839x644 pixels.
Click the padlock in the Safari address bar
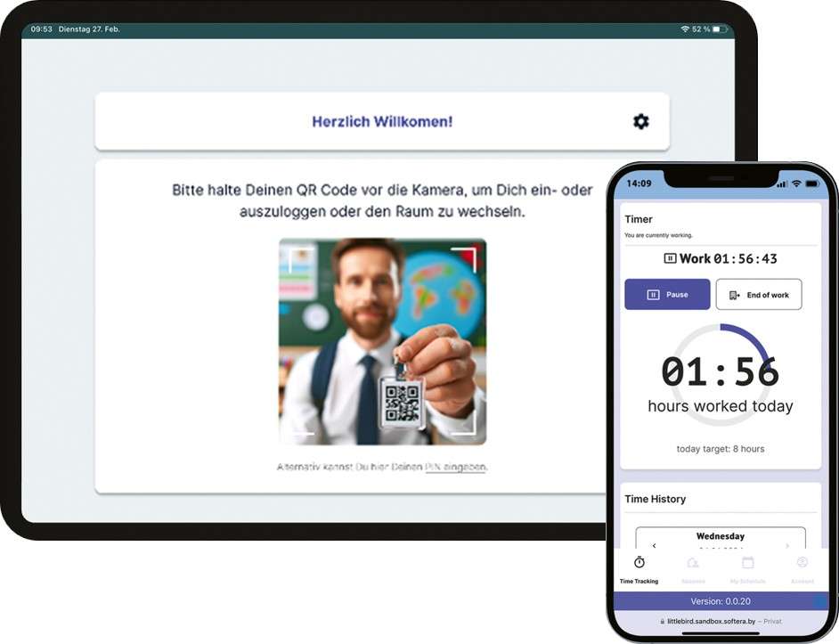[662, 621]
